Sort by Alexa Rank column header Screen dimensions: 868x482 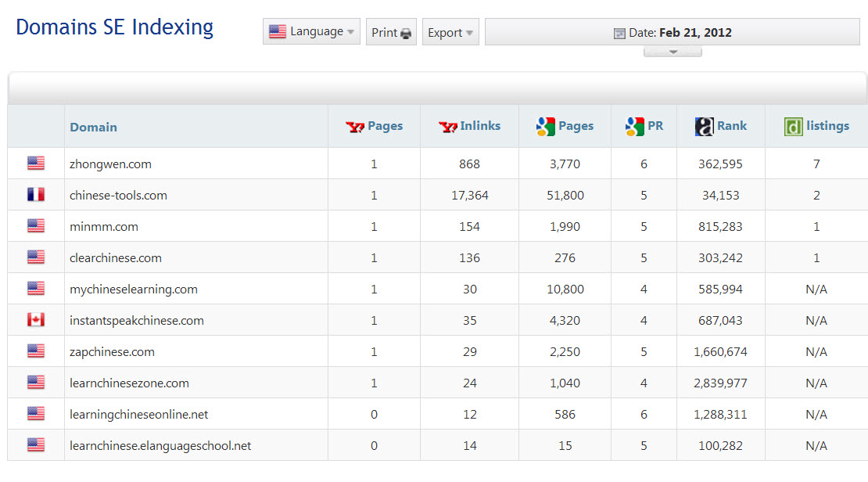click(x=732, y=126)
